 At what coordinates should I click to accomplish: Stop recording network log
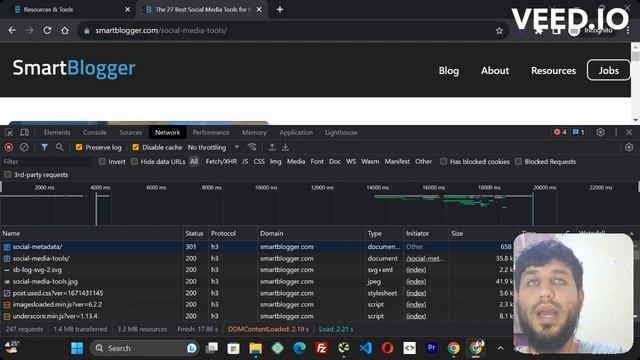click(x=9, y=147)
